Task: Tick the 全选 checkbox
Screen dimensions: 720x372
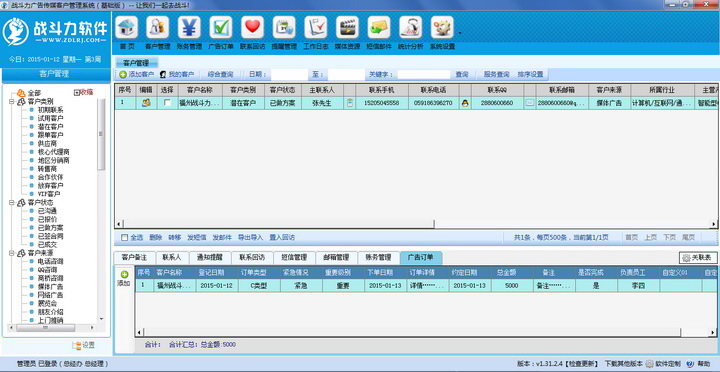Action: pos(124,237)
